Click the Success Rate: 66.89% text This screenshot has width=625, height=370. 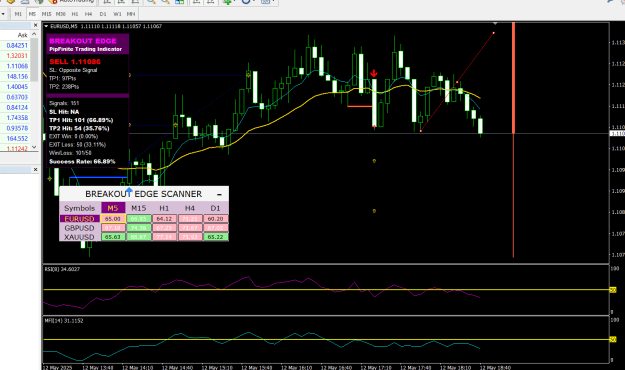pyautogui.click(x=82, y=162)
